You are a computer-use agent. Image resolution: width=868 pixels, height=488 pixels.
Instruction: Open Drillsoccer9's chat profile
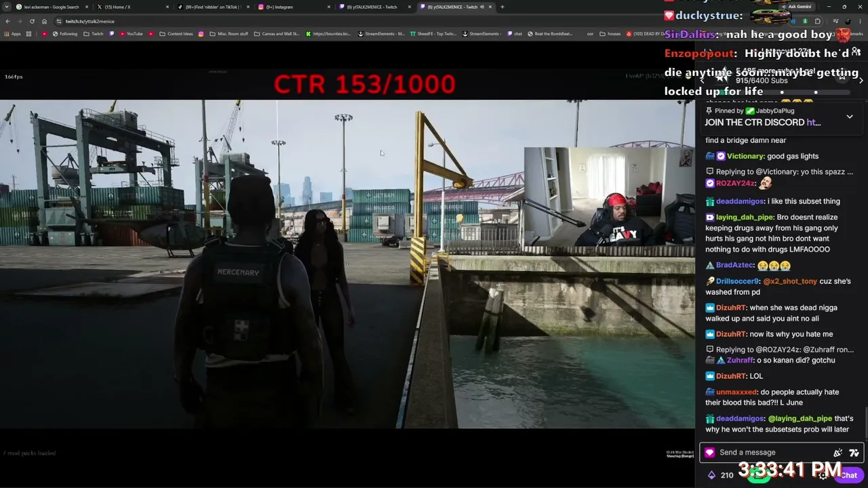pyautogui.click(x=738, y=281)
